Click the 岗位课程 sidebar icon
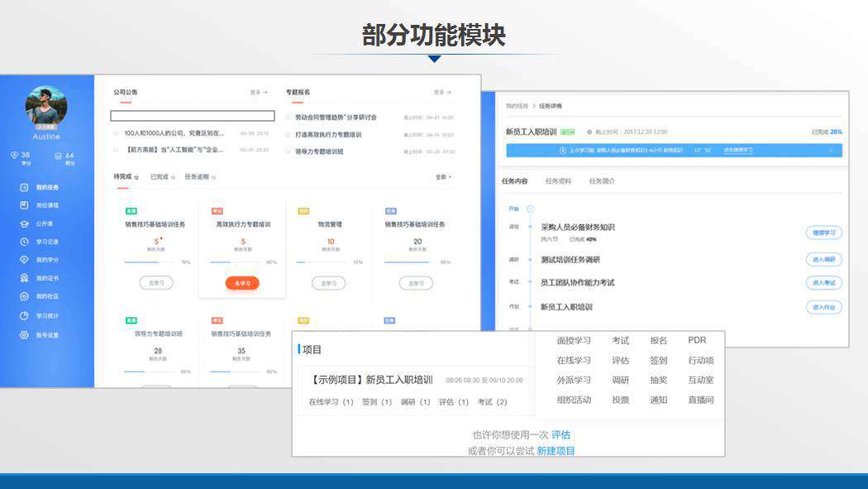 [24, 205]
